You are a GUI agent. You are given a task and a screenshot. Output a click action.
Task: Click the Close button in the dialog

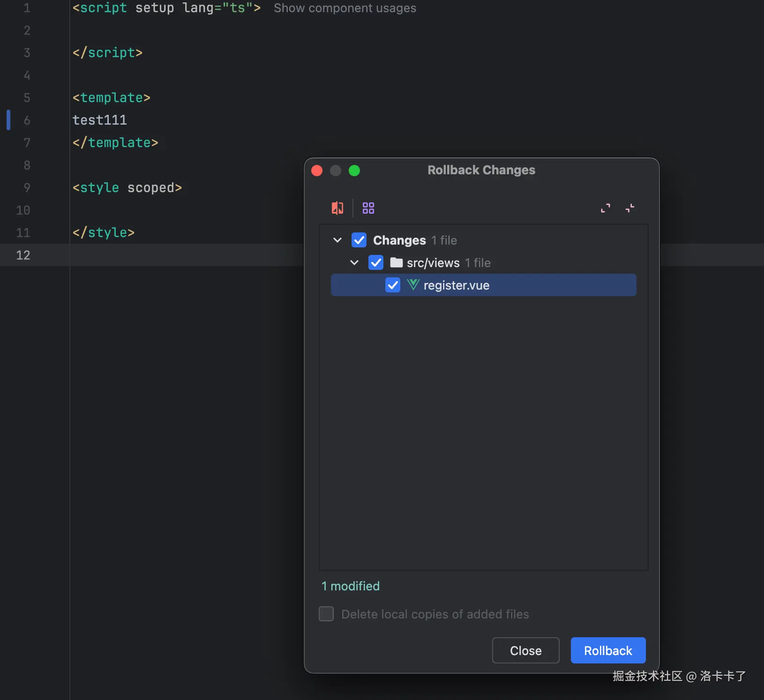(525, 650)
